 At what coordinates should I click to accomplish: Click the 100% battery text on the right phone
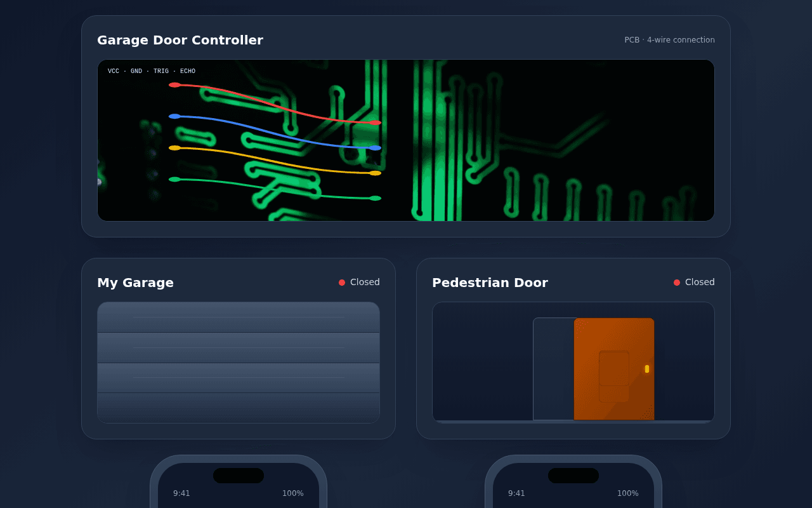pos(628,493)
